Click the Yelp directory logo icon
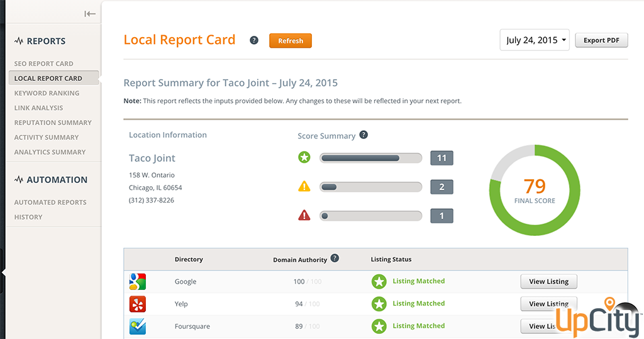Screen dimensions: 644x339 [138, 304]
